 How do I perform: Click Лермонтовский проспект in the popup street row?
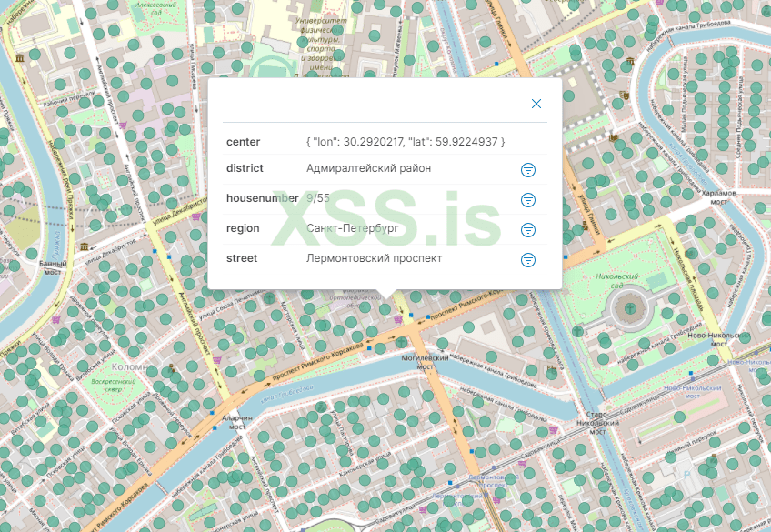point(374,258)
